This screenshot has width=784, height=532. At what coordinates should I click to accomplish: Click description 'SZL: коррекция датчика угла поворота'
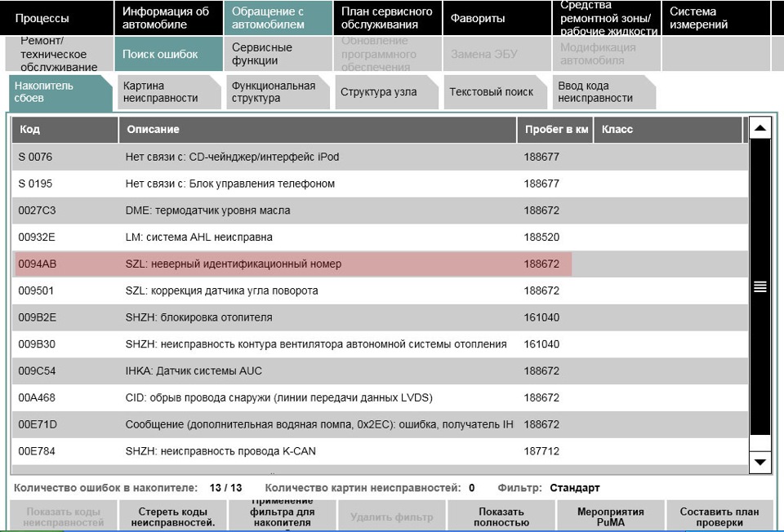221,290
